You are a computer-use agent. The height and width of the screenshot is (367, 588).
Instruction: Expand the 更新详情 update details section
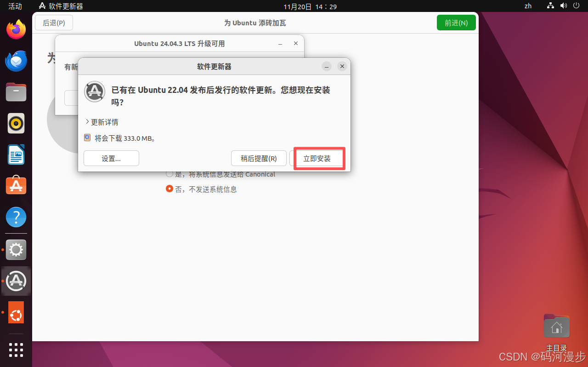click(x=102, y=122)
